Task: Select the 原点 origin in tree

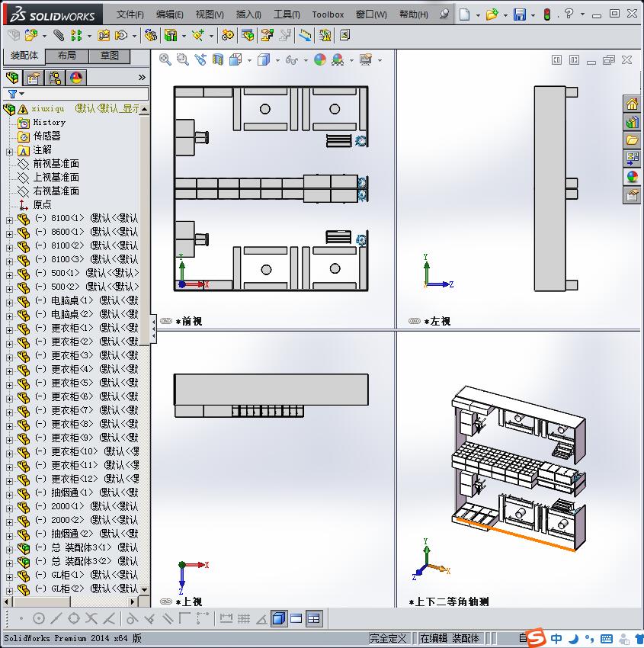Action: coord(42,204)
